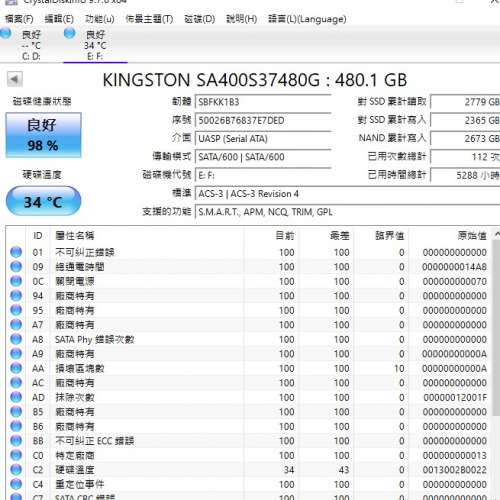
Task: Click the status icon for attribute AA
Action: coord(16,368)
